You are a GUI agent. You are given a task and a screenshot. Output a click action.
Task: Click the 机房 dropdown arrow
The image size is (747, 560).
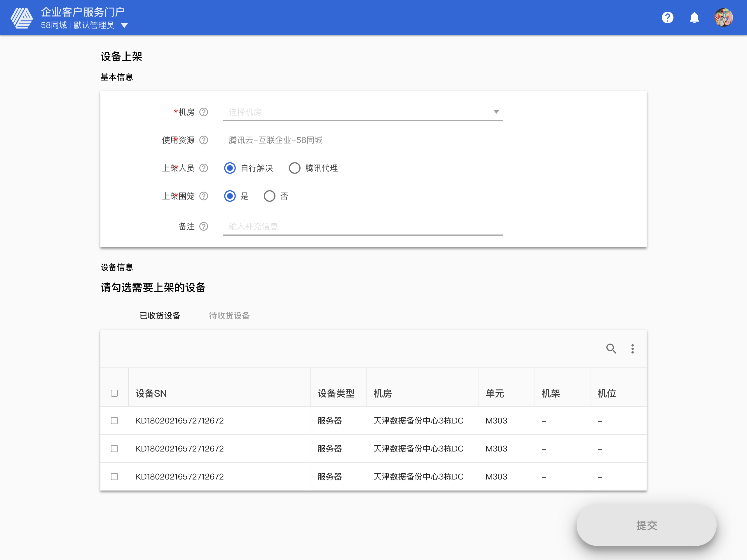point(496,112)
